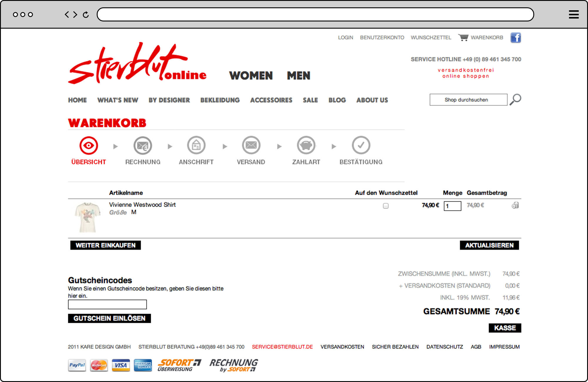588x382 pixels.
Task: Click the LOGIN link
Action: tap(345, 38)
